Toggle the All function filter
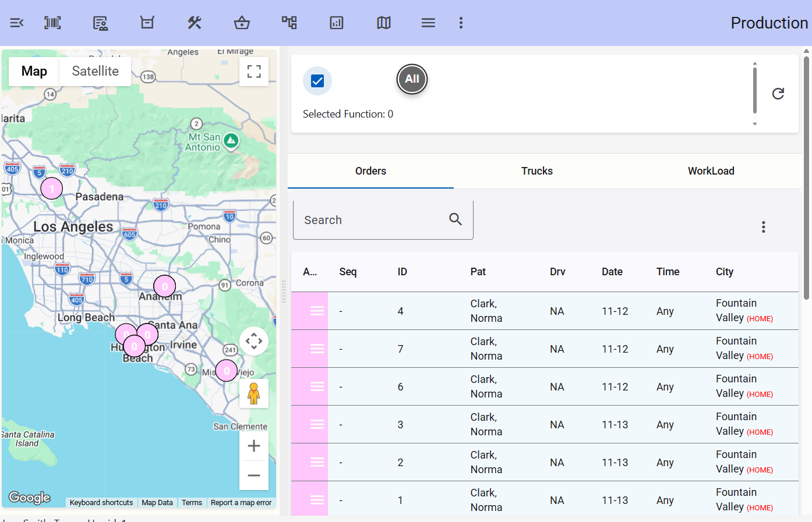Viewport: 812px width, 522px height. pyautogui.click(x=412, y=79)
